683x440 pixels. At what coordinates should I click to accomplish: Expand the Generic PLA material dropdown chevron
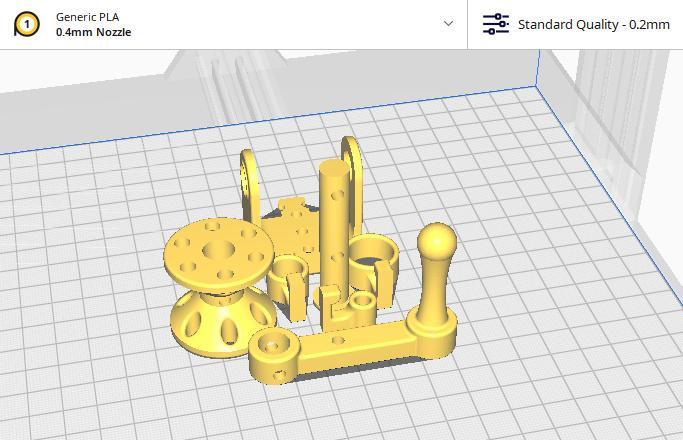(448, 23)
